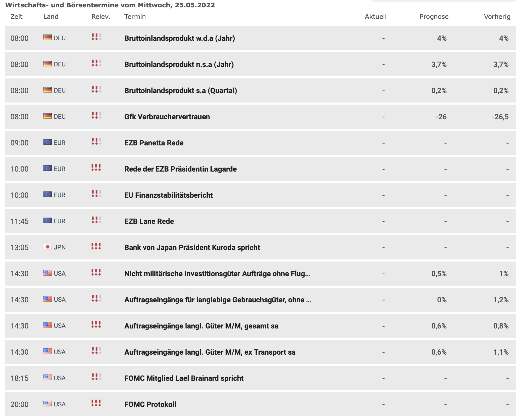Click relevance marks beside EU Finanzstabilitätsbericht

[96, 194]
